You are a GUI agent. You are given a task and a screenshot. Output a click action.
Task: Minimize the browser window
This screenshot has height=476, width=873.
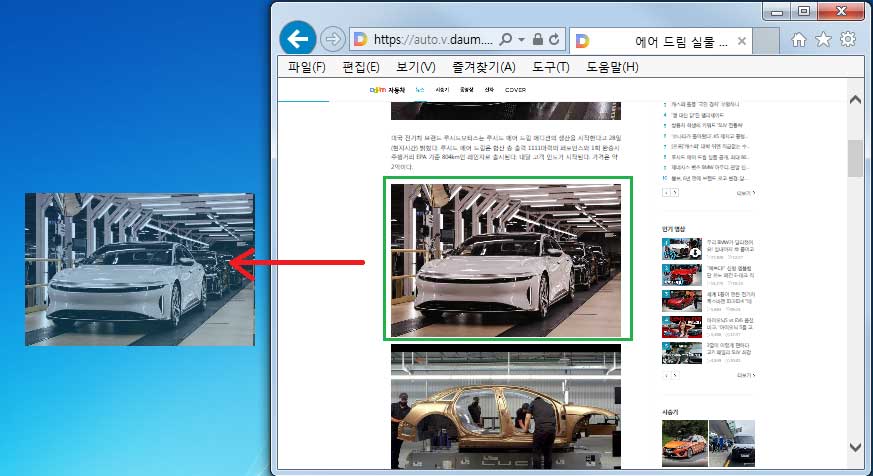click(778, 11)
